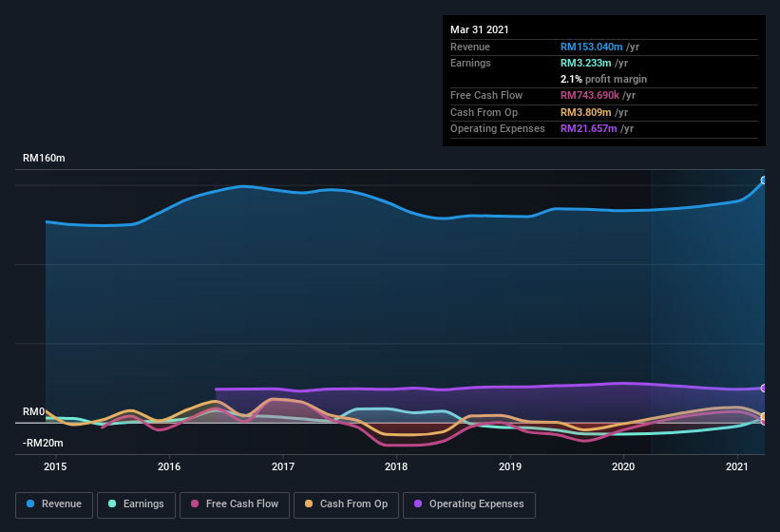The height and width of the screenshot is (532, 780).
Task: Click the RM160m y-axis label
Action: [x=45, y=158]
